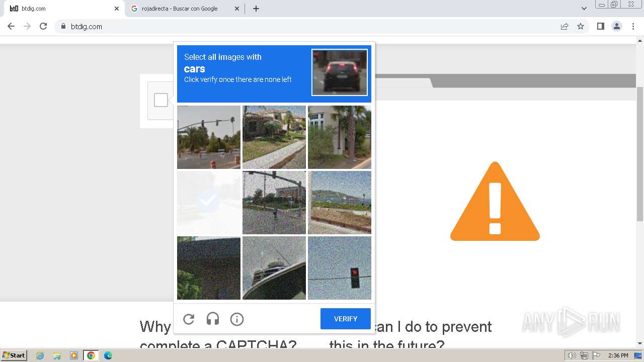Launch Internet Explorer from taskbar
This screenshot has height=362, width=644.
point(40,355)
